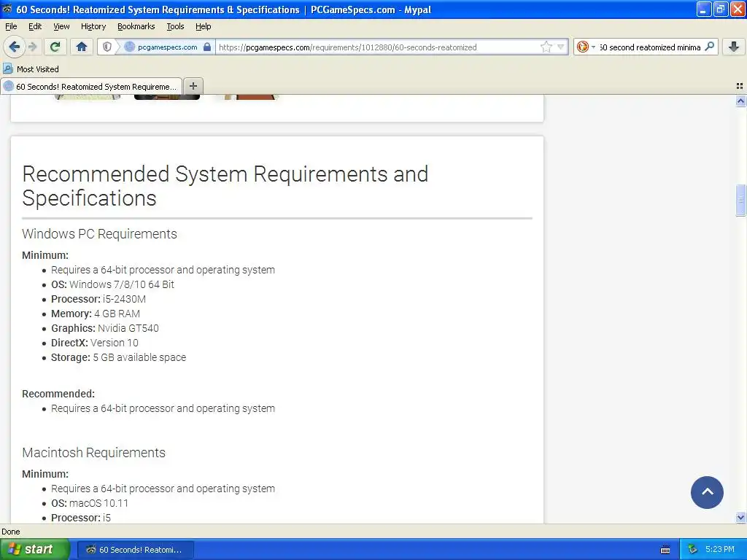The width and height of the screenshot is (747, 560).
Task: Open the Edit menu
Action: coord(35,26)
